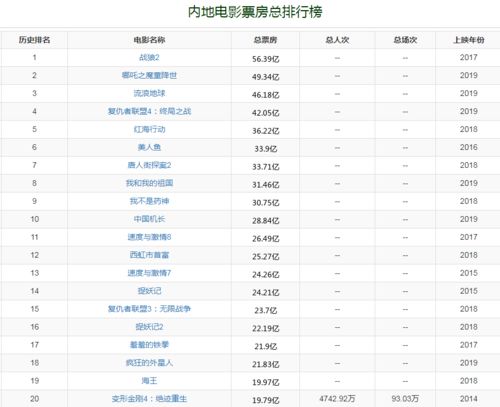Click rank number 5 cell
Screen dimensions: 500x407
point(34,129)
